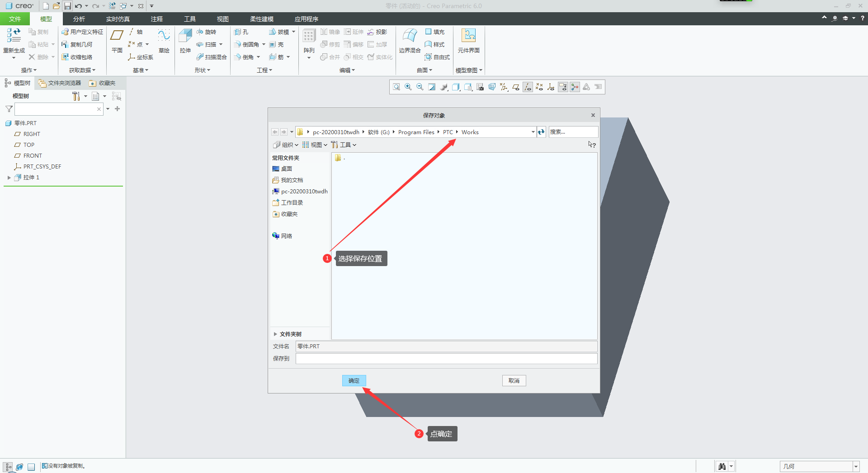Viewport: 868px width, 473px height.
Task: Open the path history dropdown arrow
Action: coord(533,132)
